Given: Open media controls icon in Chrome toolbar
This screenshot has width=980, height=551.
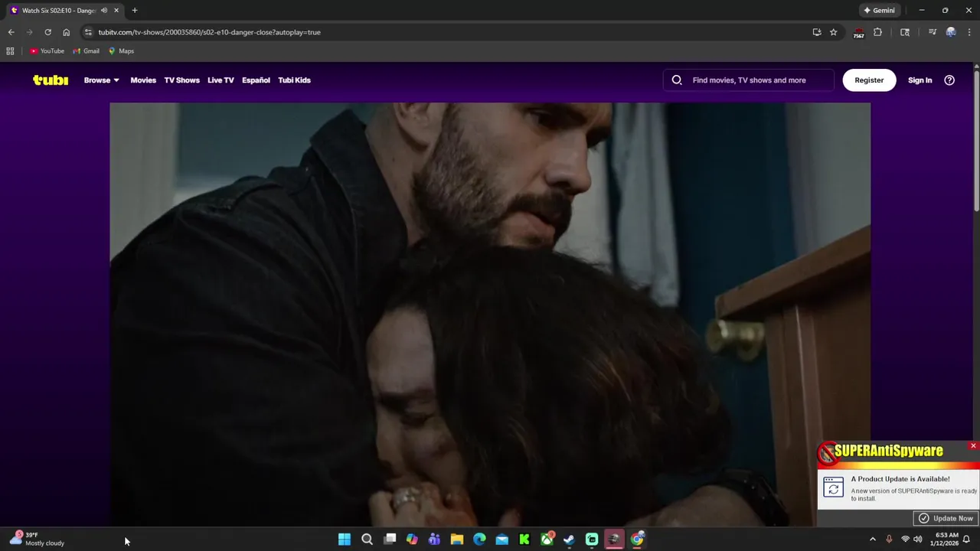Looking at the screenshot, I should (932, 32).
